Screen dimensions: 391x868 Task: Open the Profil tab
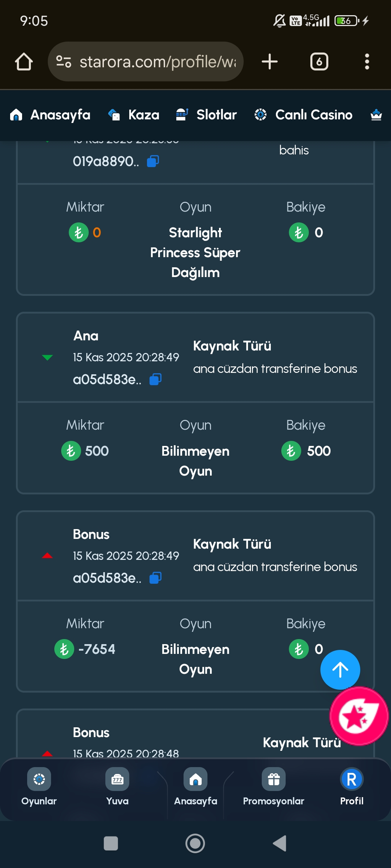point(352,787)
